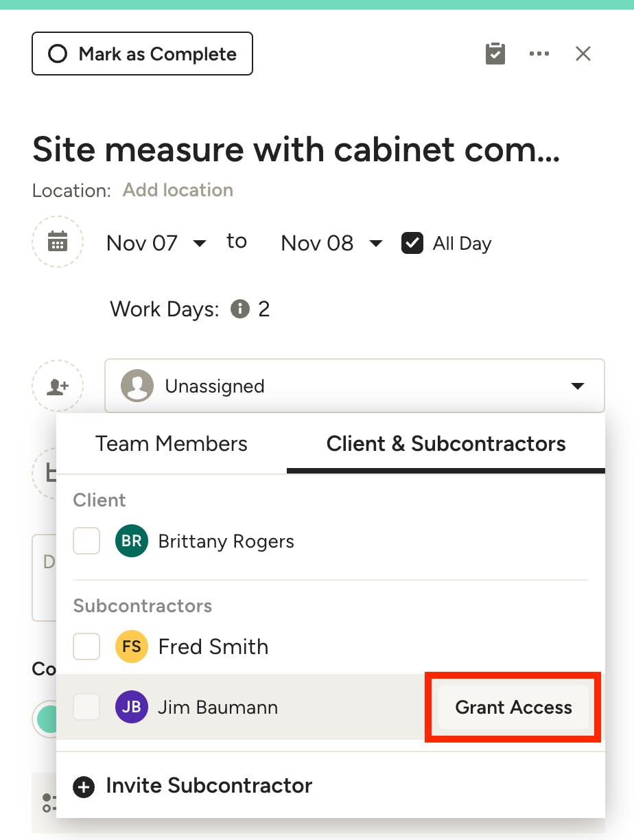634x840 pixels.
Task: Tick the Fred Smith subcontractor checkbox
Action: coord(87,646)
